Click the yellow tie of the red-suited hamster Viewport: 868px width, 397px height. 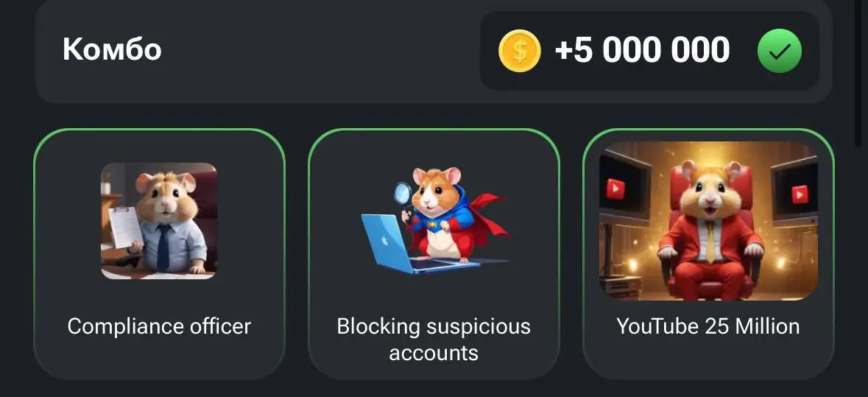tap(710, 242)
